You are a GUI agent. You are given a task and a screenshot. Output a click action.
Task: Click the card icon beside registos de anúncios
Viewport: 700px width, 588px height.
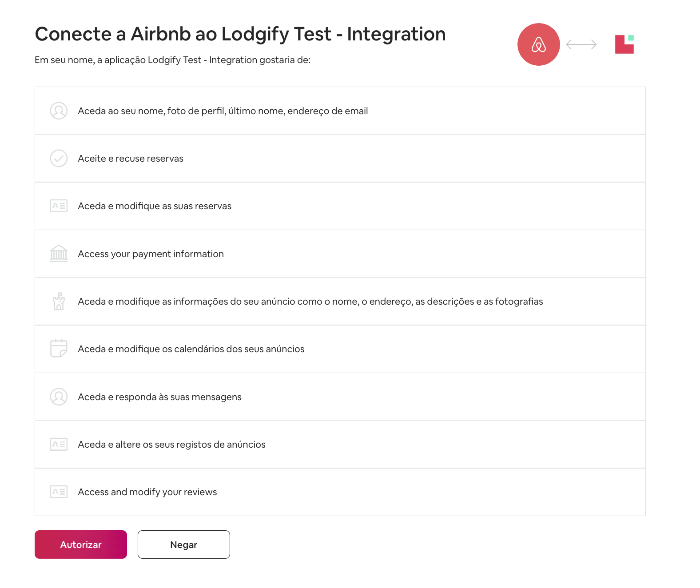tap(59, 444)
